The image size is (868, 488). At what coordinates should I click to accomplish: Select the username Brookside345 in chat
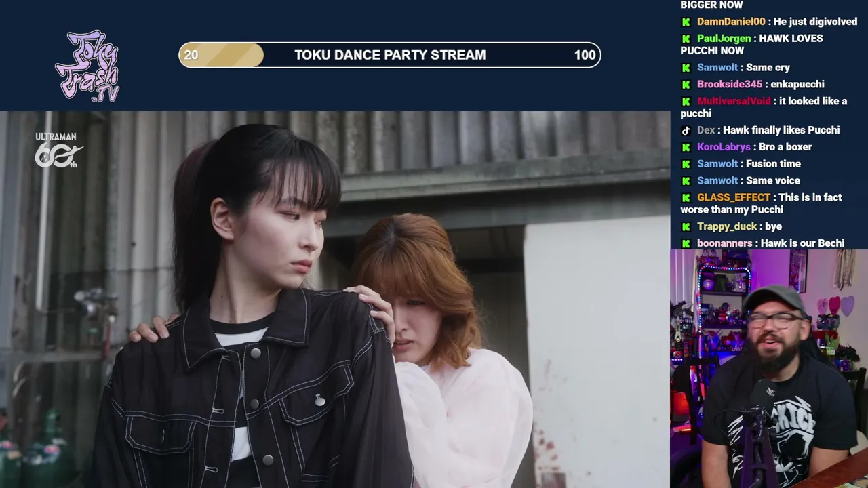click(x=730, y=85)
